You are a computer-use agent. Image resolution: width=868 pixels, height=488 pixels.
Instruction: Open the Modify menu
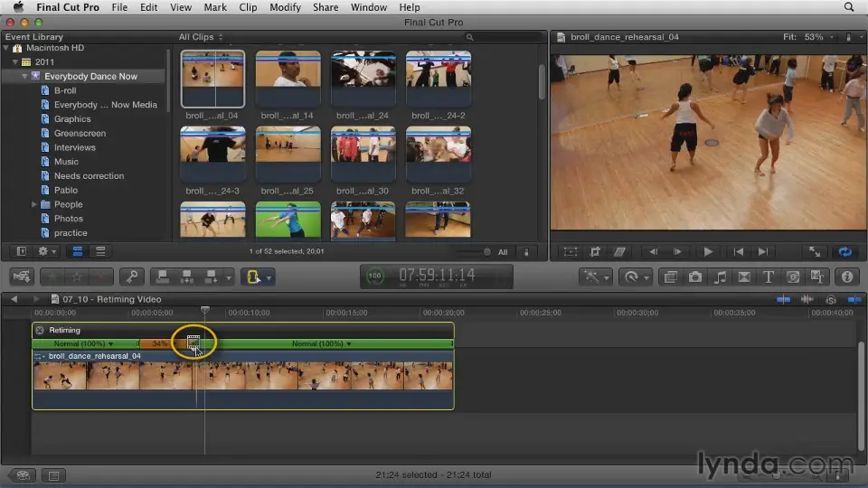coord(285,7)
